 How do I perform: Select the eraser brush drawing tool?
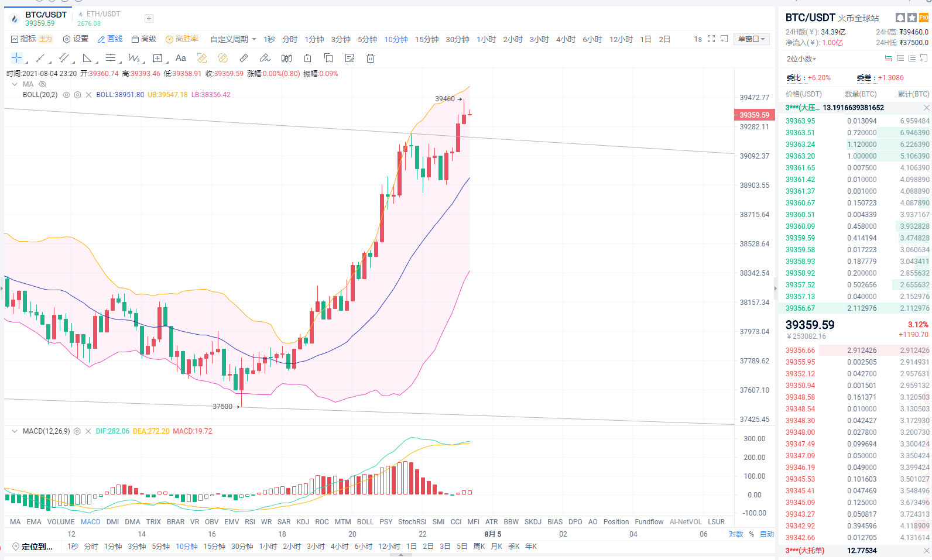265,58
